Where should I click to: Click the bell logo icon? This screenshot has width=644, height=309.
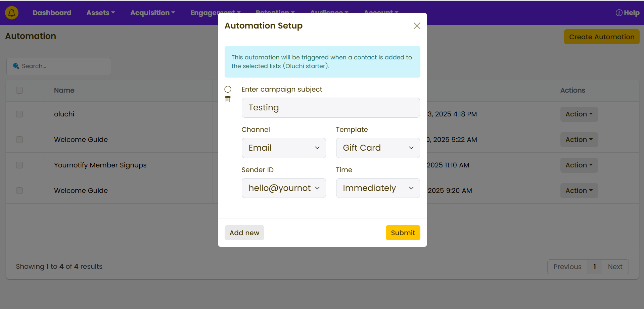tap(12, 13)
